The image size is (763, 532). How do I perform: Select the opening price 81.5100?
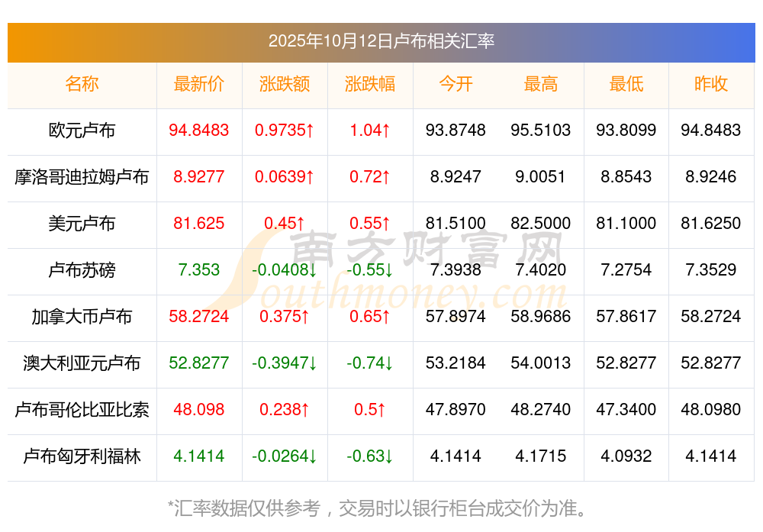(x=456, y=223)
